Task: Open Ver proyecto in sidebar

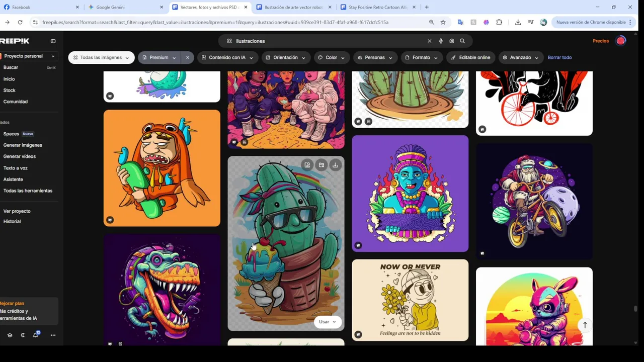Action: coord(17,211)
